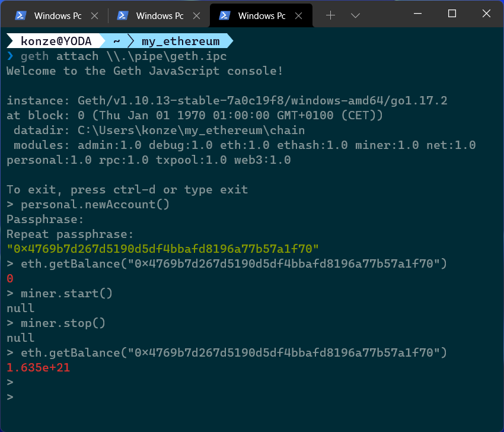Click the green account address output

coord(162,249)
